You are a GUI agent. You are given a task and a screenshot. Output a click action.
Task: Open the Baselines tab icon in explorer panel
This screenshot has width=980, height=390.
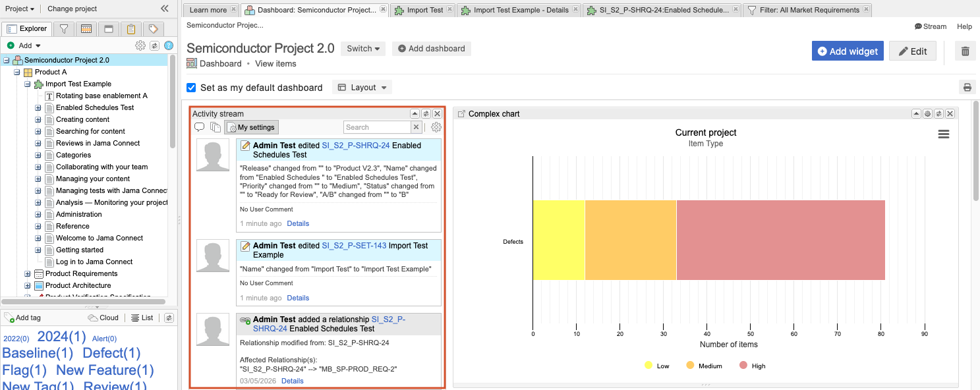click(109, 29)
